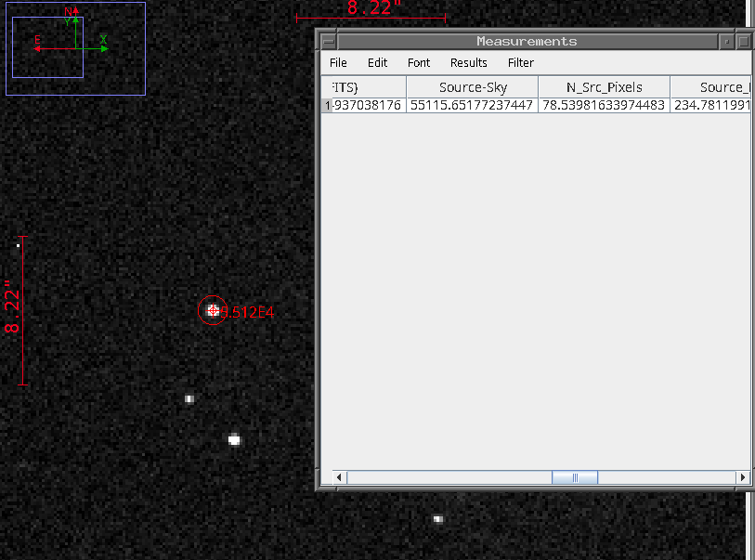This screenshot has width=755, height=560.
Task: Open the Results menu
Action: 468,63
